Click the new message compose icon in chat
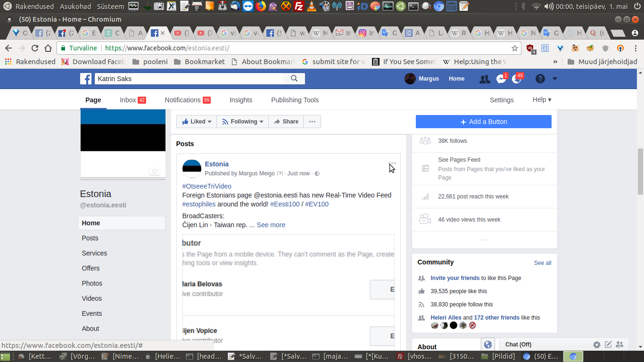The height and width of the screenshot is (362, 644). tap(608, 345)
